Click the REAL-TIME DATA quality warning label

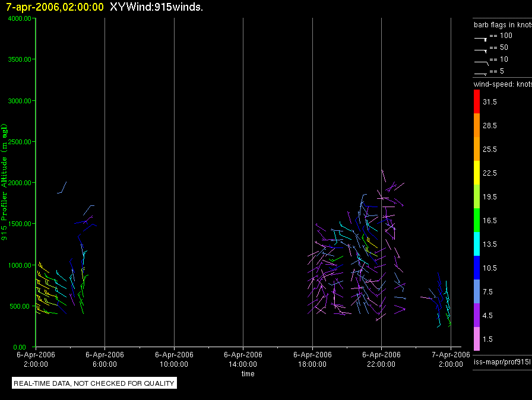pos(94,383)
